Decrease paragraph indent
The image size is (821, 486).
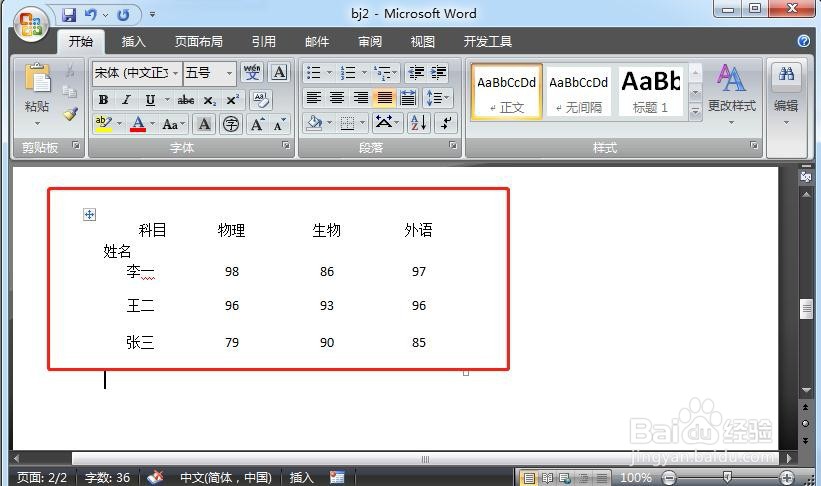(x=416, y=72)
